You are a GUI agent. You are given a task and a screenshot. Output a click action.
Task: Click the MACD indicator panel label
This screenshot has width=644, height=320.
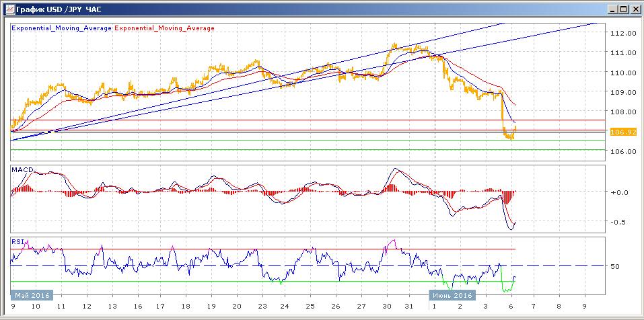coord(22,170)
